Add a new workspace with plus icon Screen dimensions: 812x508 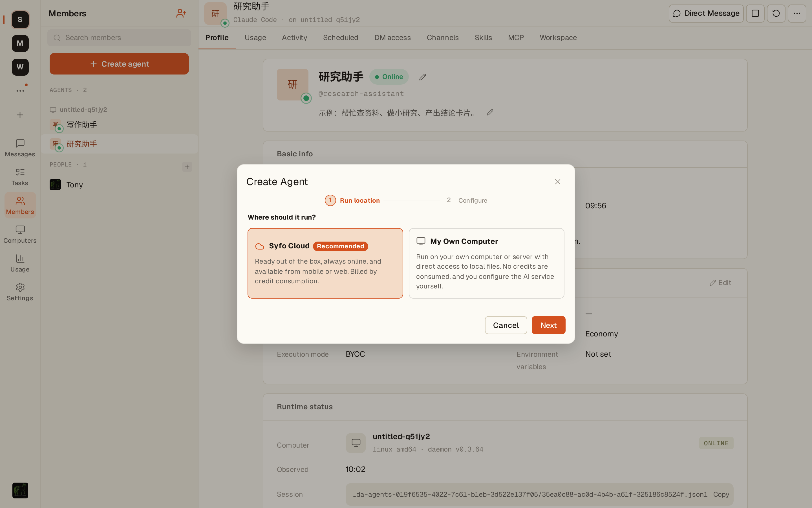coord(20,115)
